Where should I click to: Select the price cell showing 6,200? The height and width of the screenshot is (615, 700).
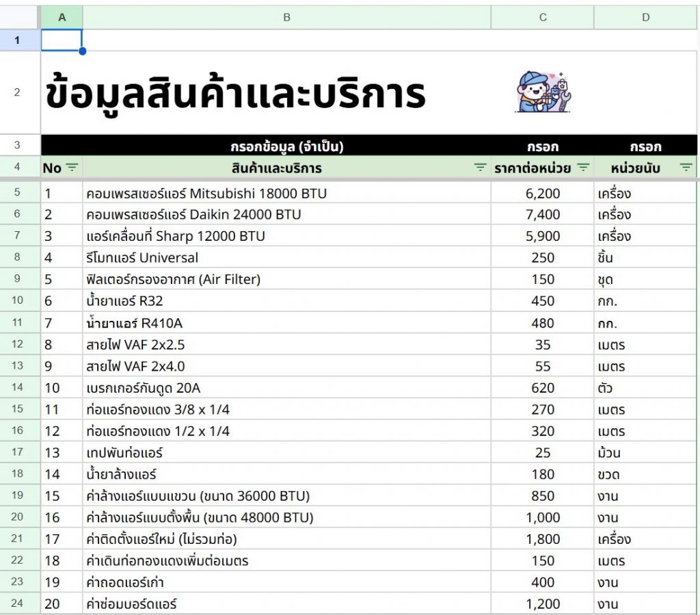click(542, 194)
